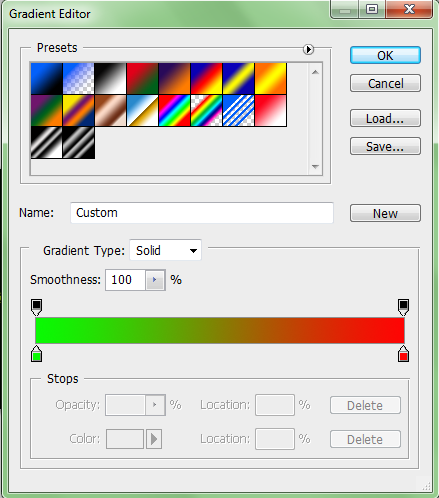Cancel the Gradient Editor dialog

(385, 83)
